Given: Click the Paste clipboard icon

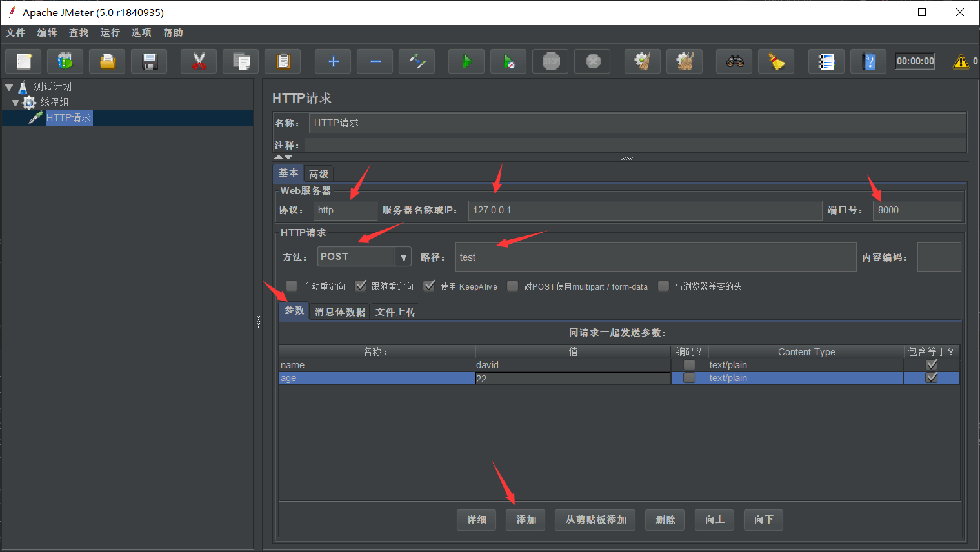Looking at the screenshot, I should tap(283, 61).
